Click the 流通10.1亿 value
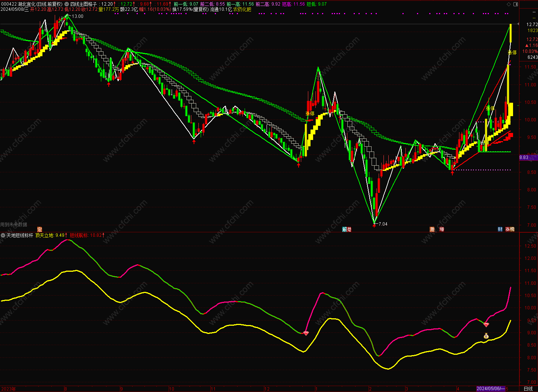This screenshot has height=392, width=538. [x=221, y=9]
